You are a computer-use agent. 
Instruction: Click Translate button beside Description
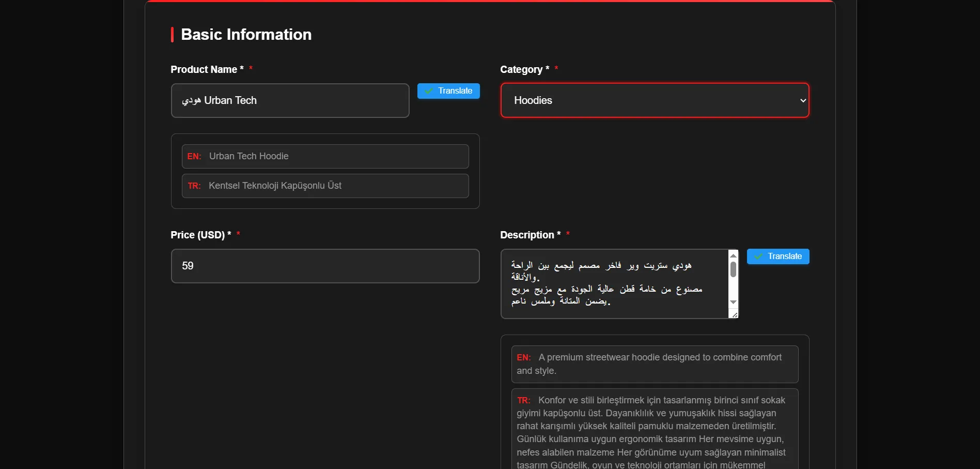click(778, 256)
